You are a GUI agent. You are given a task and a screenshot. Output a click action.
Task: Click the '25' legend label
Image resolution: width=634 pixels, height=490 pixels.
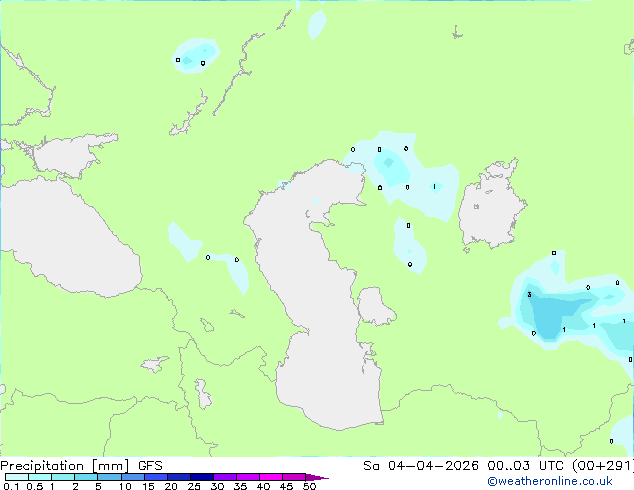(194, 486)
